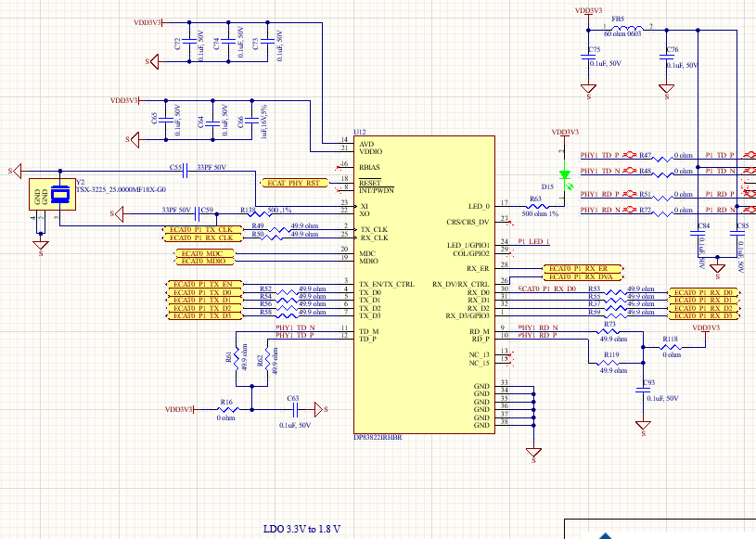
Task: Click the ECAT0_MDIO port
Action: [x=204, y=261]
